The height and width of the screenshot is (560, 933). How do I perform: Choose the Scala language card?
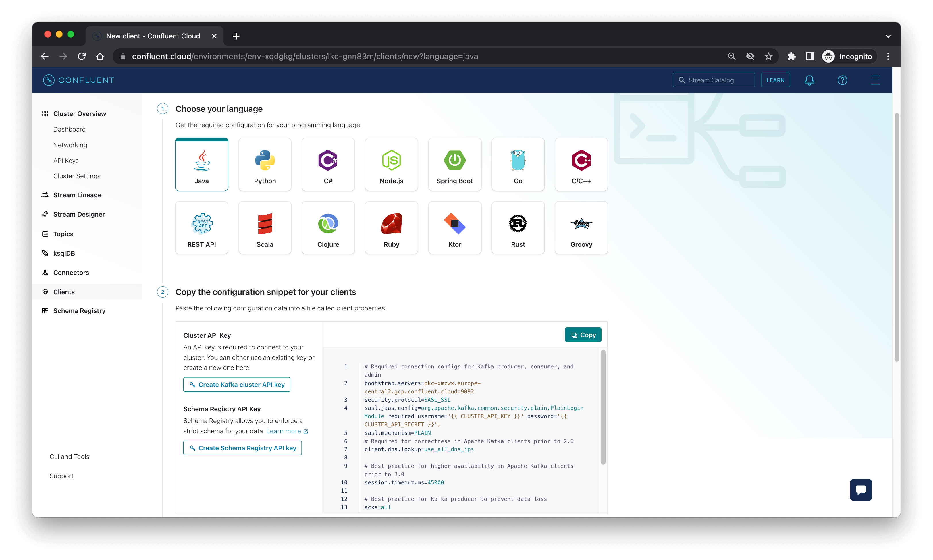tap(265, 227)
